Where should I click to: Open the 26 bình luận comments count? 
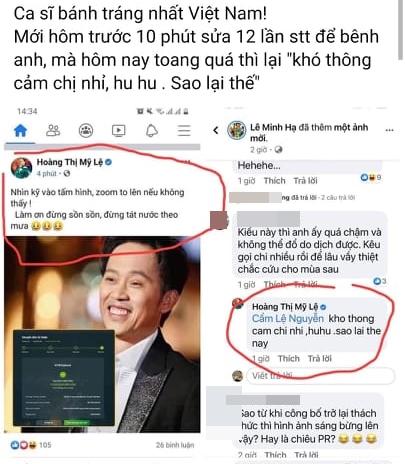coord(175,445)
